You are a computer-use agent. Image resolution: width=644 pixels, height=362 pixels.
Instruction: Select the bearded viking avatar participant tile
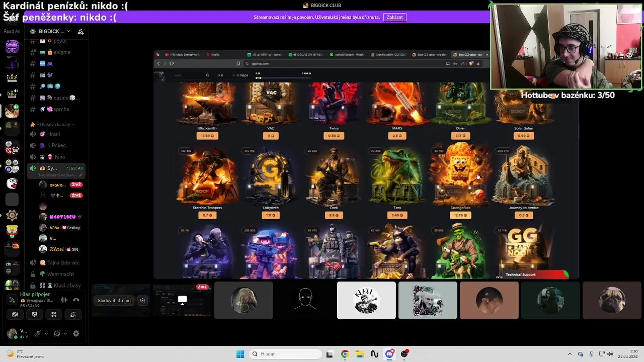428,300
